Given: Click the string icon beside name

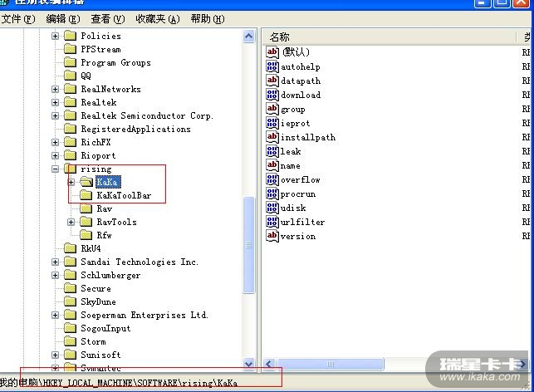Looking at the screenshot, I should 272,165.
